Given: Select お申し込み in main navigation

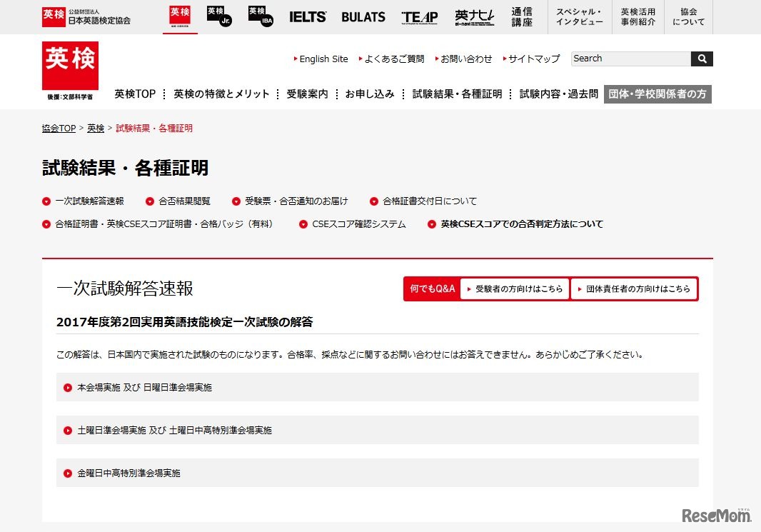Looking at the screenshot, I should 370,94.
